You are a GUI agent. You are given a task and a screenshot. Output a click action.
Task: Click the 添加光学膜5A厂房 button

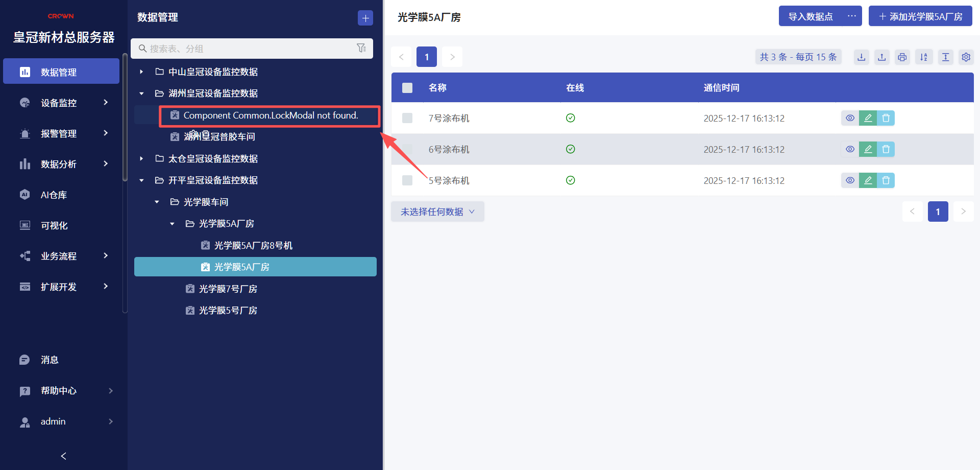(x=920, y=16)
